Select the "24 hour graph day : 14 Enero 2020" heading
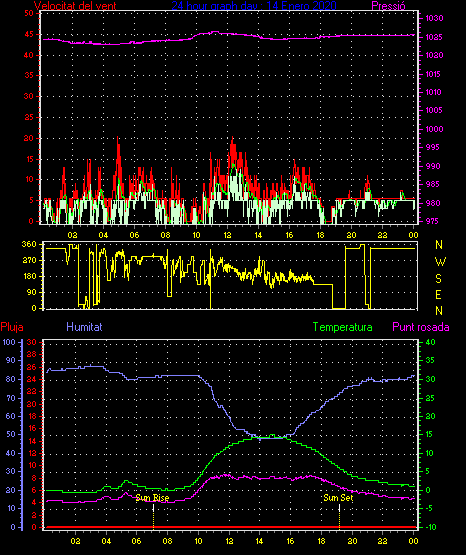Image resolution: width=466 pixels, height=555 pixels. click(x=254, y=5)
